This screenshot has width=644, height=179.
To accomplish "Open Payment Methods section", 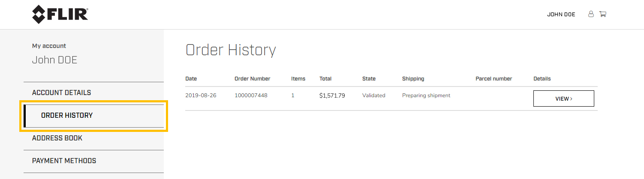I will coord(64,161).
